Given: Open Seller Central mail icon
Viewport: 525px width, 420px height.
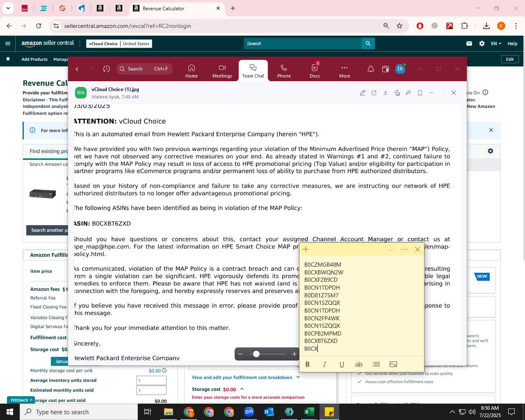Looking at the screenshot, I should click(x=469, y=43).
